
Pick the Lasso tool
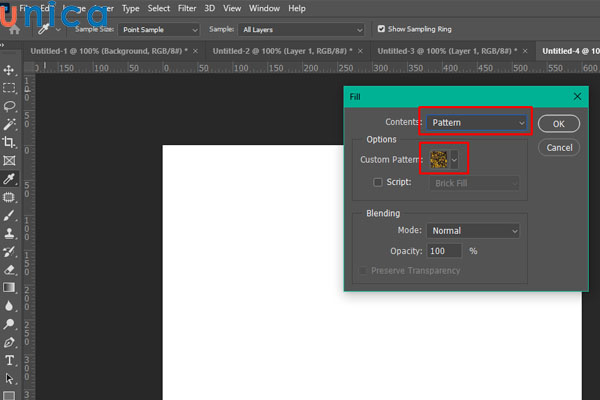(10, 106)
